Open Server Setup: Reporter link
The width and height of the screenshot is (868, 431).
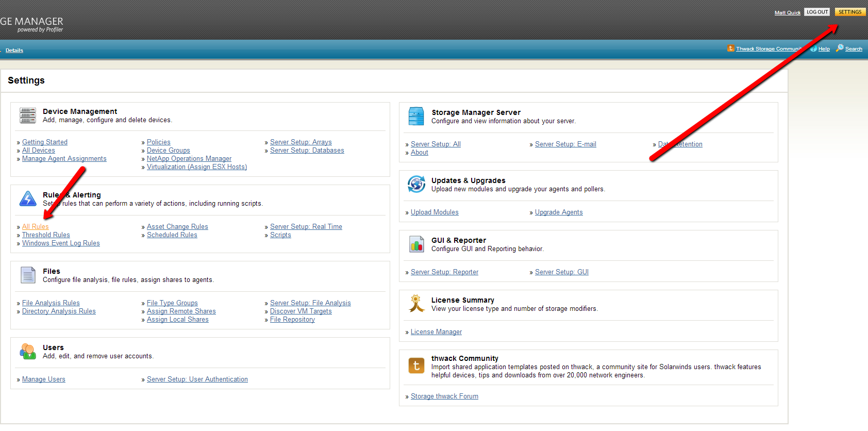pyautogui.click(x=444, y=272)
